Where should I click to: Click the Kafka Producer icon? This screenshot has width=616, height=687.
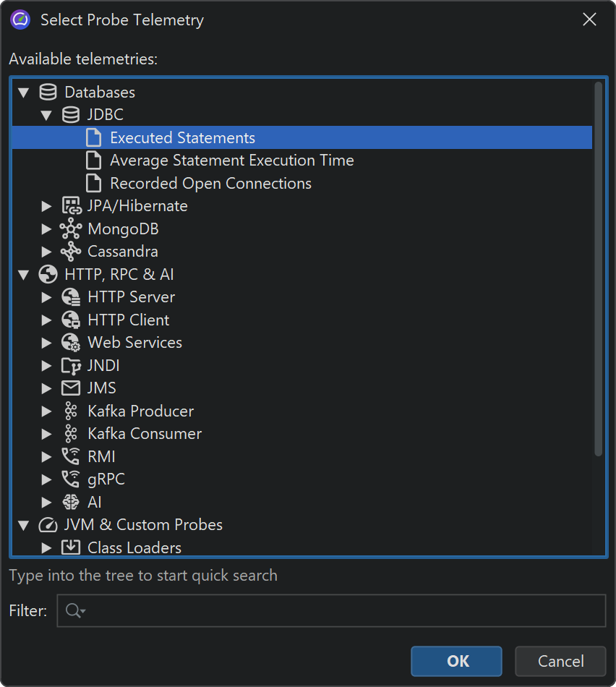pos(71,411)
